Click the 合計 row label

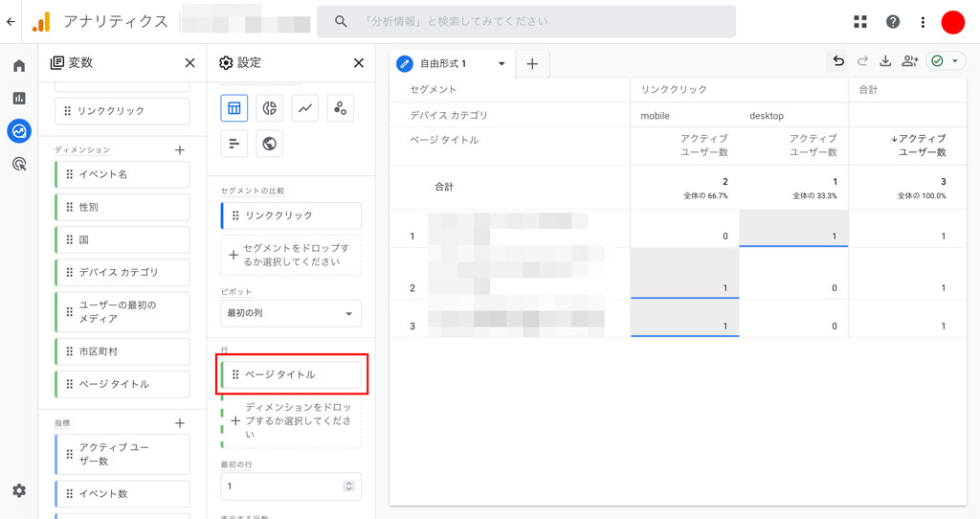pos(444,187)
